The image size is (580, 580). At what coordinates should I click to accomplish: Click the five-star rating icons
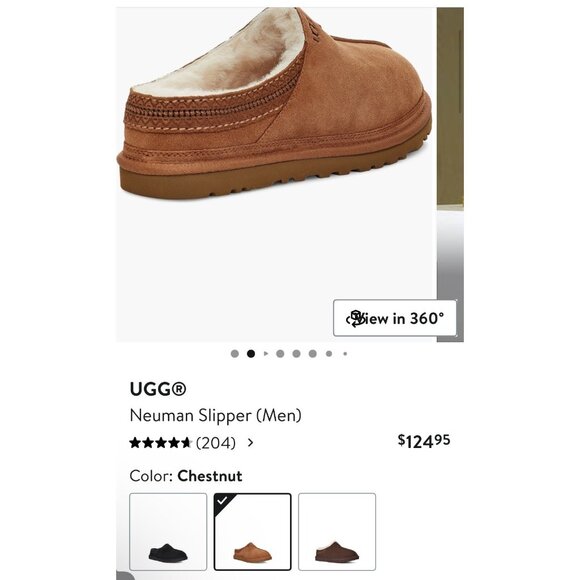point(161,442)
